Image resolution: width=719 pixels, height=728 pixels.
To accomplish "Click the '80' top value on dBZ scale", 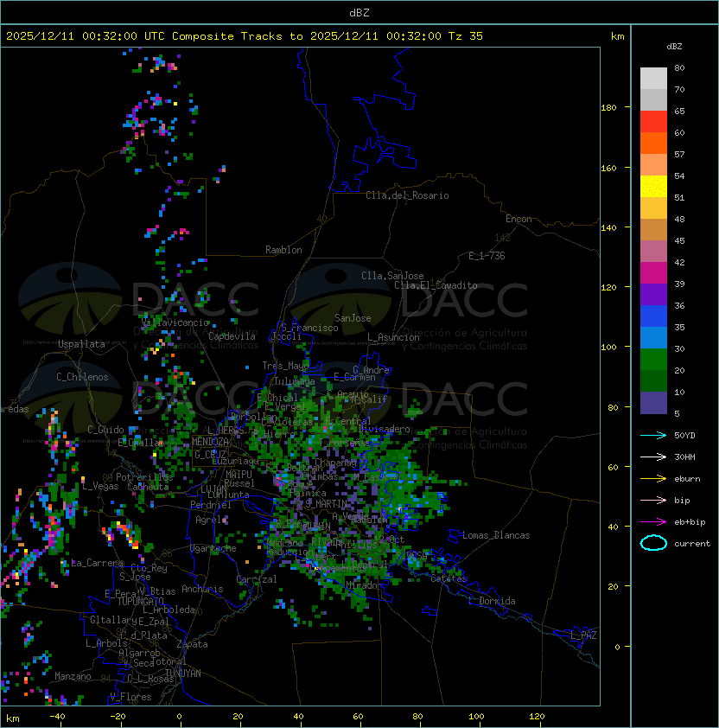I will click(x=679, y=67).
